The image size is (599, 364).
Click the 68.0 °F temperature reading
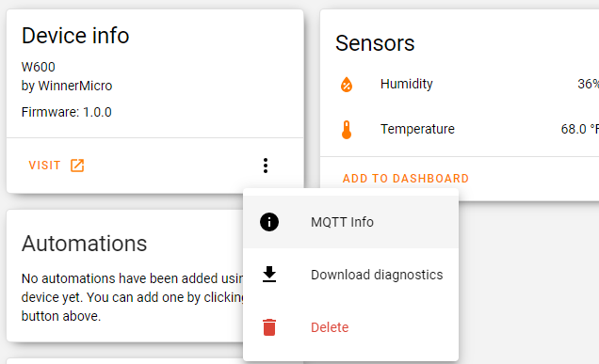tap(580, 129)
